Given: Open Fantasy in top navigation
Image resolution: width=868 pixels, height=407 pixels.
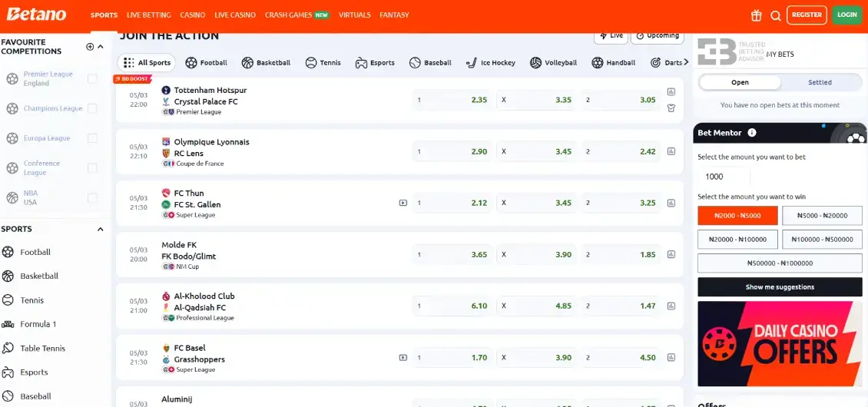Looking at the screenshot, I should [x=394, y=15].
